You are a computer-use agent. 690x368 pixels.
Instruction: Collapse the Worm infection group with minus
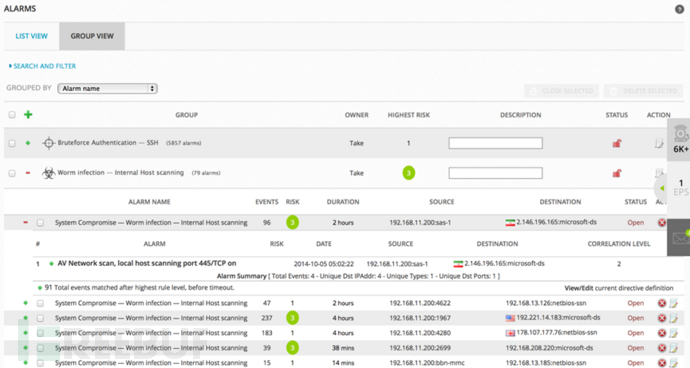[x=28, y=173]
